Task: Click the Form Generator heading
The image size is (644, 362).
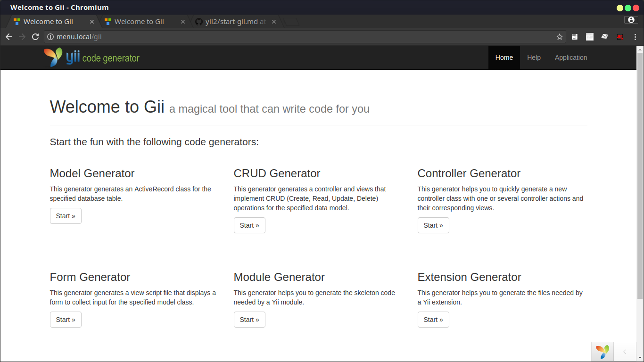Action: coord(90,277)
